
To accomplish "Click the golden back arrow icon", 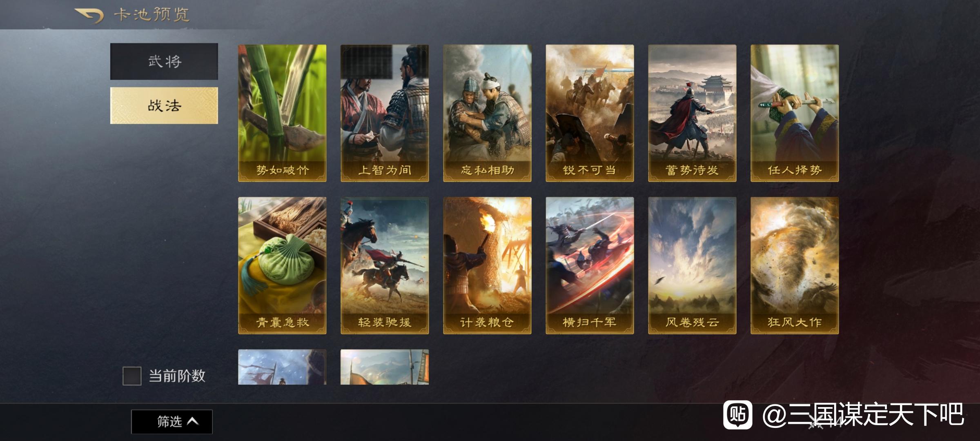I will pyautogui.click(x=89, y=16).
